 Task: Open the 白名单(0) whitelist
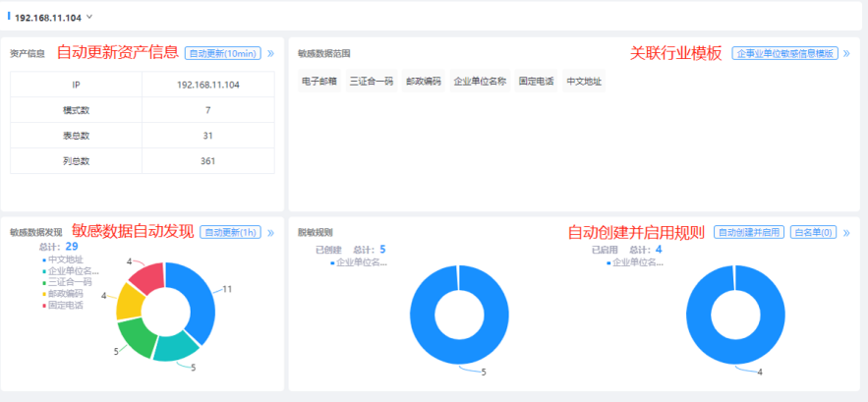click(x=814, y=233)
